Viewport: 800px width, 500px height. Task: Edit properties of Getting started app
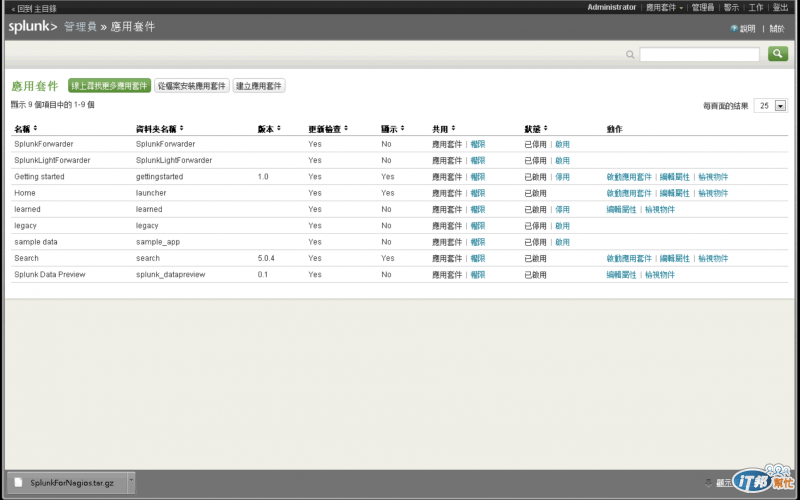click(x=674, y=177)
